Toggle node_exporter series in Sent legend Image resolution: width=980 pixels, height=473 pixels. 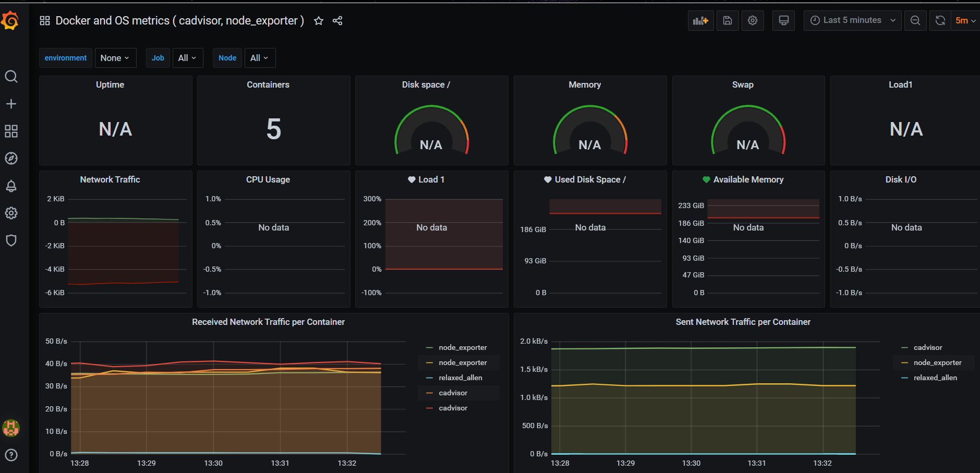pos(938,362)
